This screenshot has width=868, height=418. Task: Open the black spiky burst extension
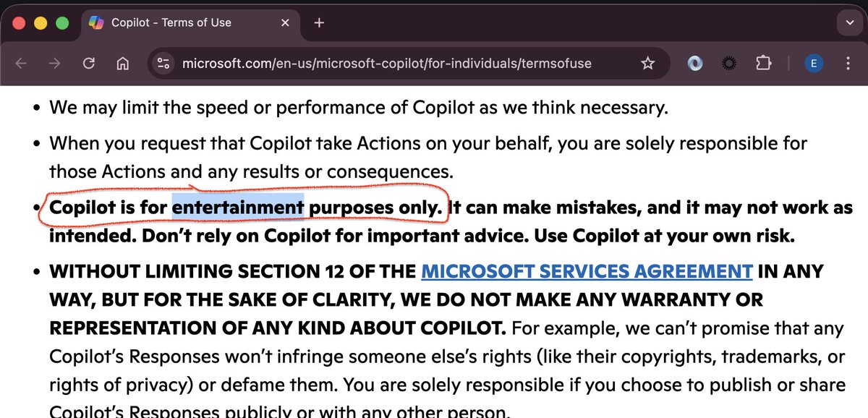729,64
